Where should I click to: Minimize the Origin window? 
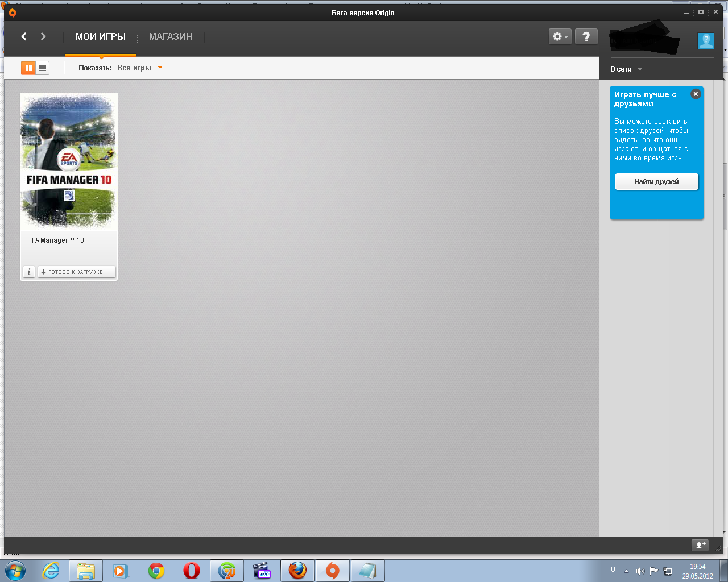click(686, 12)
